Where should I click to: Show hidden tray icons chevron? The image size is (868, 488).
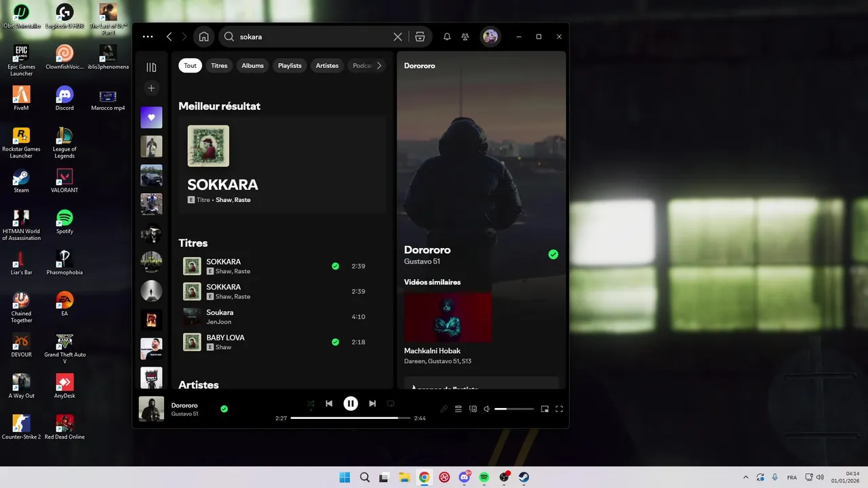(746, 477)
